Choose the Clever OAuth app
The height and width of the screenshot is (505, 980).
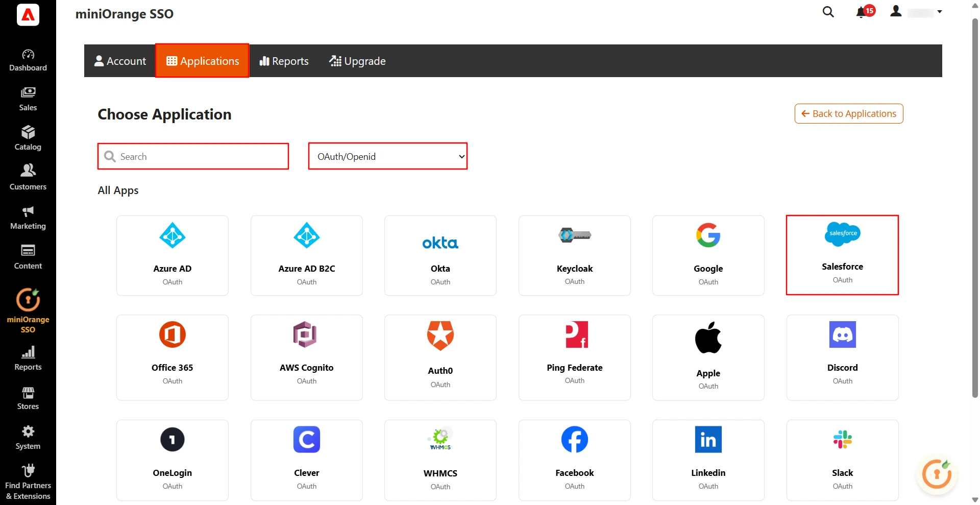coord(307,460)
